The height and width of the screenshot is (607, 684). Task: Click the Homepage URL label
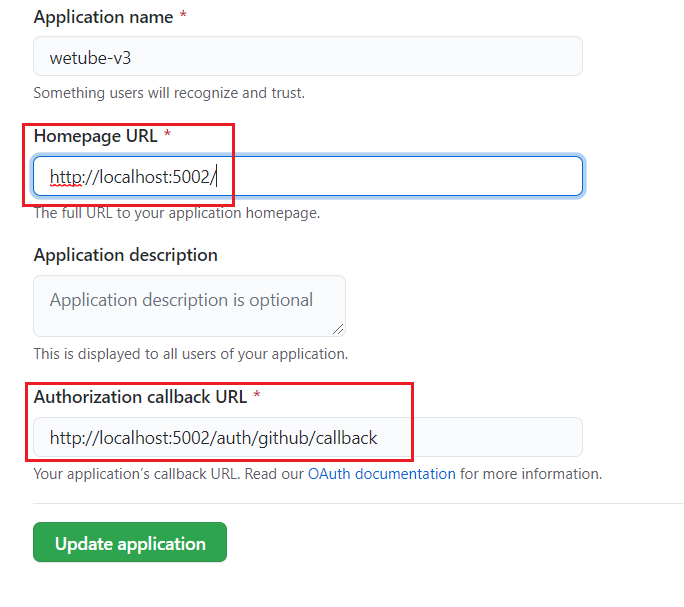96,136
